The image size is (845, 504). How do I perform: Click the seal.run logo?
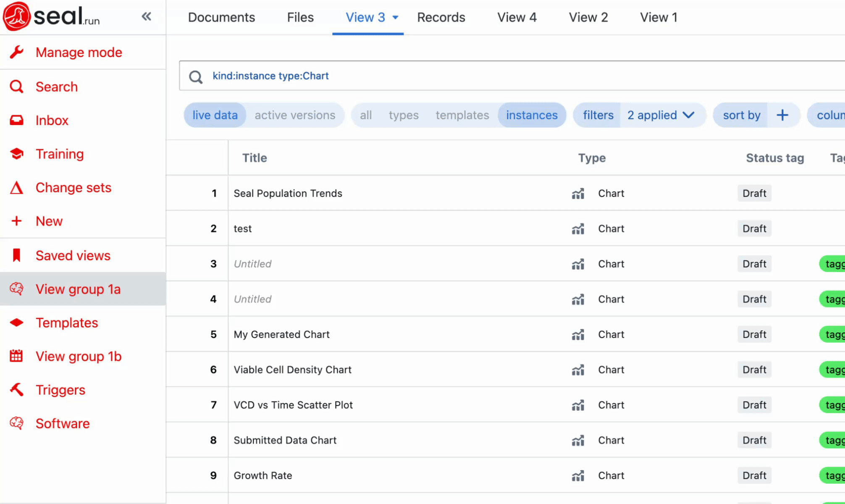tap(51, 17)
